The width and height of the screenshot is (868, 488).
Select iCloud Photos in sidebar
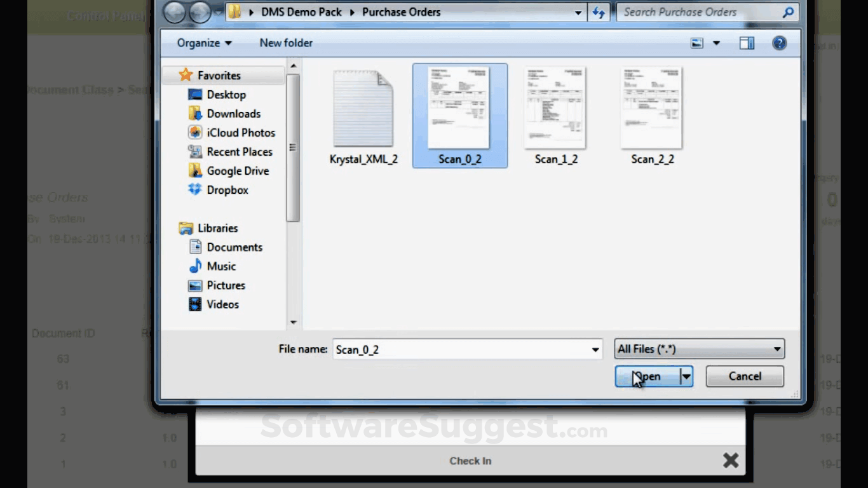tap(240, 133)
